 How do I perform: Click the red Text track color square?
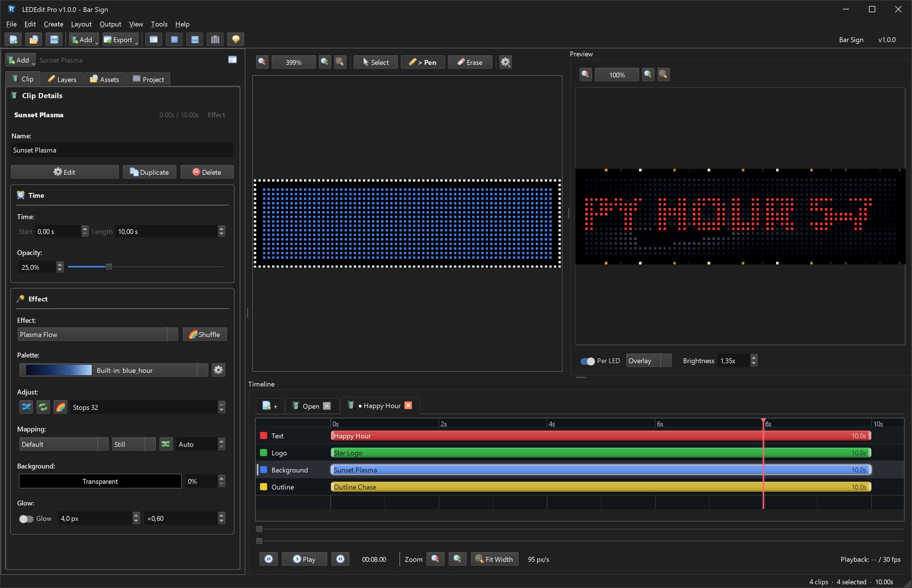(x=264, y=436)
